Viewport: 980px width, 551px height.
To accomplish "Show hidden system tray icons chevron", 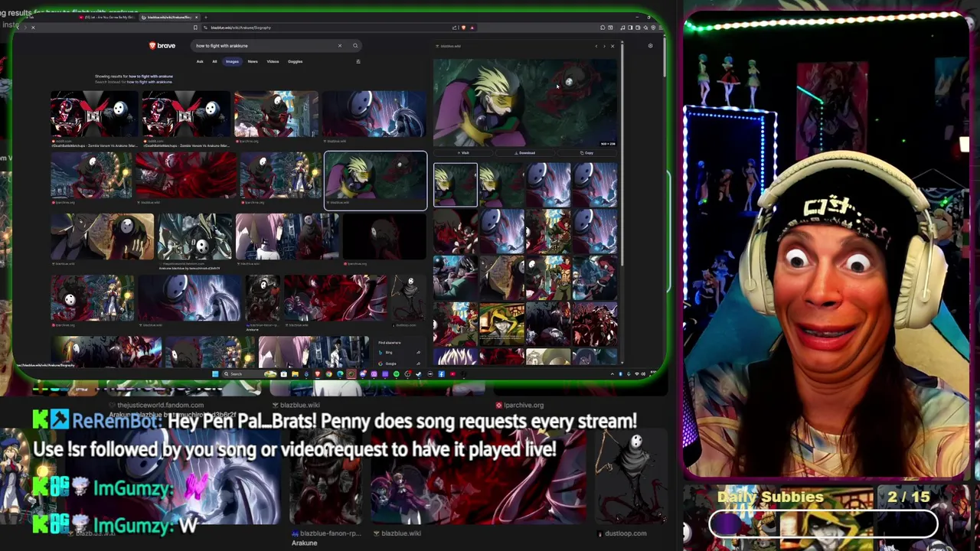I will point(612,374).
